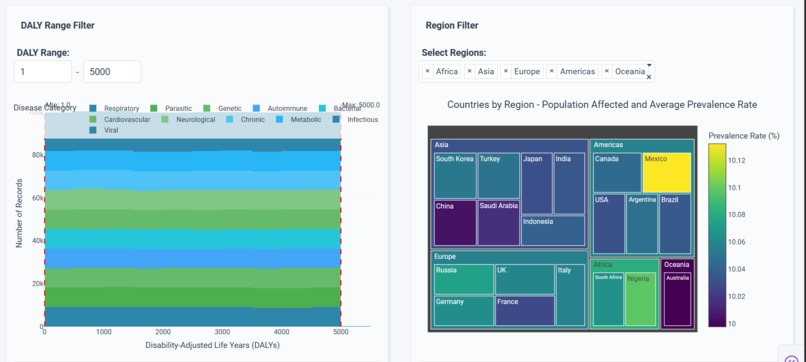Toggle the Viral legend entry
The height and width of the screenshot is (362, 806).
click(x=104, y=130)
